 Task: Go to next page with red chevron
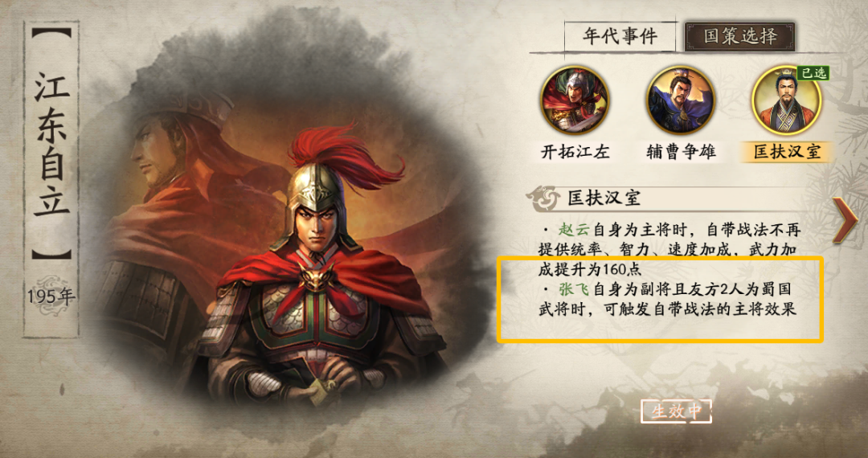click(845, 219)
